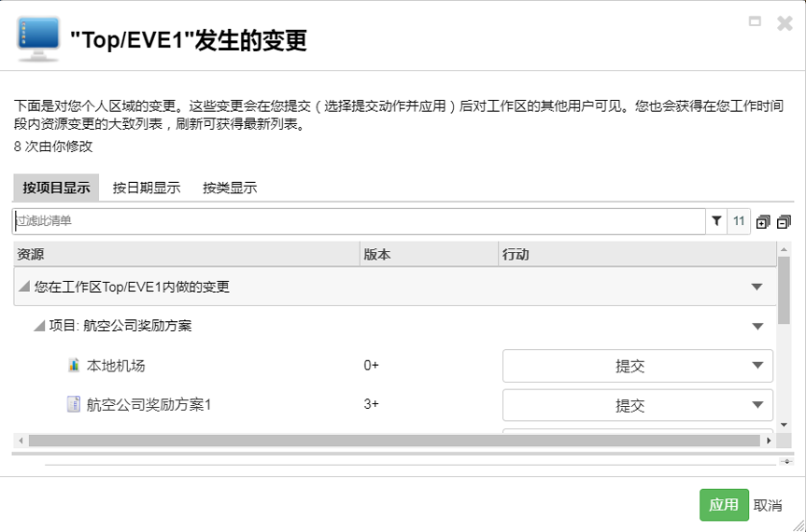
Task: Switch to the 按日期显示 tab
Action: coord(147,188)
